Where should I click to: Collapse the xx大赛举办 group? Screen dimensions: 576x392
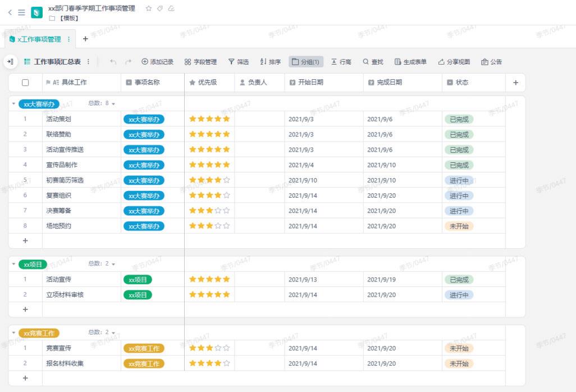click(13, 104)
